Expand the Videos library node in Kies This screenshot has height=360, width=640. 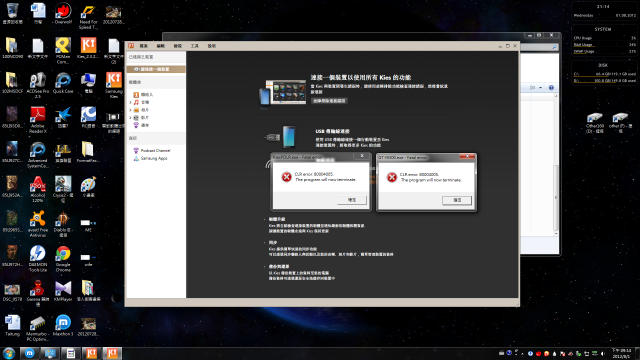click(x=131, y=118)
